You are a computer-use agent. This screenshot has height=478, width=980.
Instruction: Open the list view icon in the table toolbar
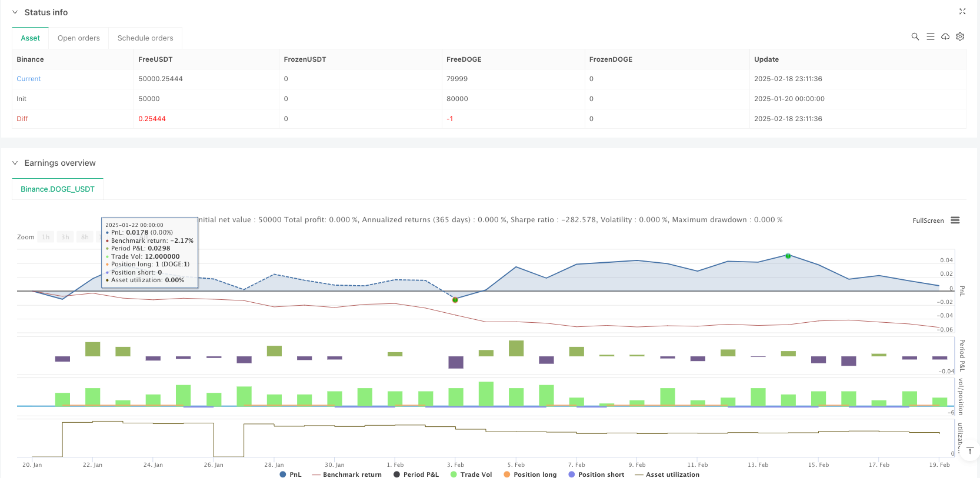click(930, 36)
